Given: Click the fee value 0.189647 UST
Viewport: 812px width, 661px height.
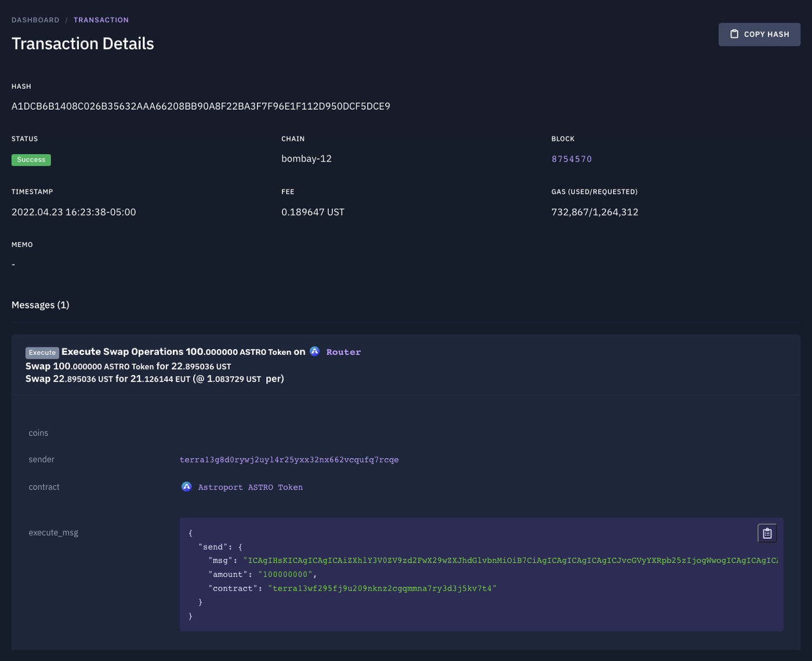Looking at the screenshot, I should pos(313,212).
